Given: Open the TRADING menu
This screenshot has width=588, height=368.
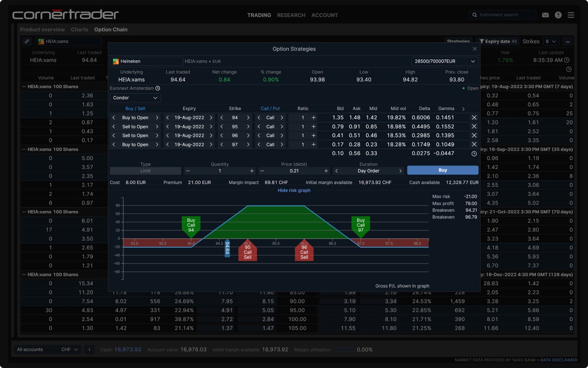Looking at the screenshot, I should pos(259,15).
